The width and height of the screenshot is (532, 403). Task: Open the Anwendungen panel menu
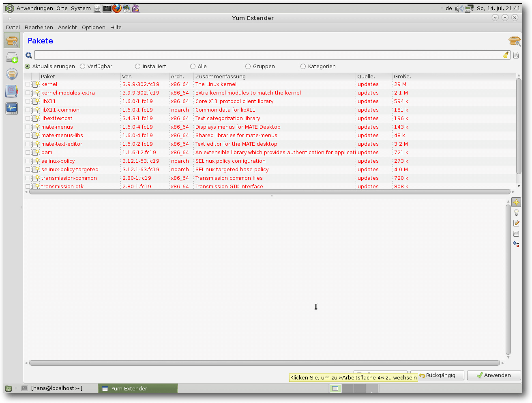pos(35,9)
